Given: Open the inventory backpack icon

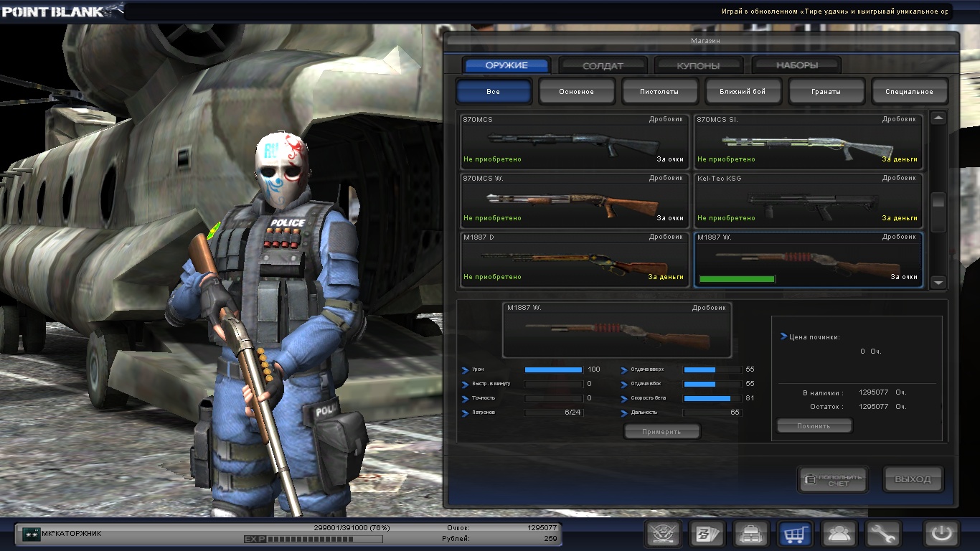Looking at the screenshot, I should coord(751,534).
